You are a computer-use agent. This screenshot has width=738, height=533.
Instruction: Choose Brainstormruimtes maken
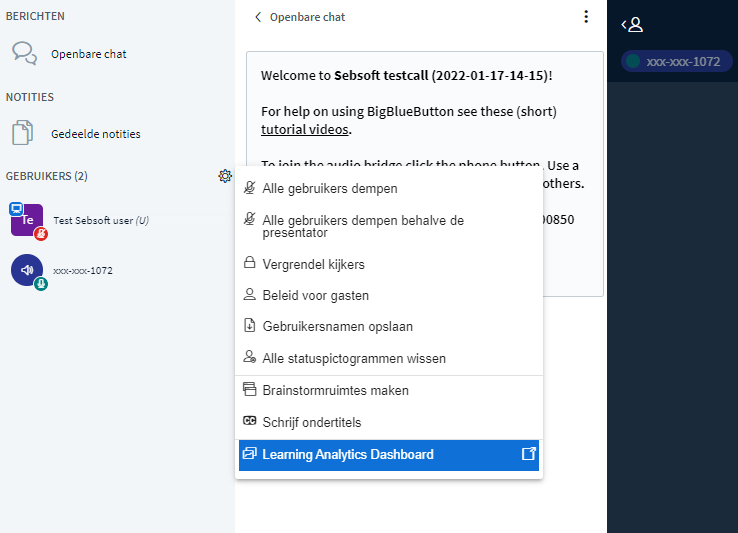[389, 390]
